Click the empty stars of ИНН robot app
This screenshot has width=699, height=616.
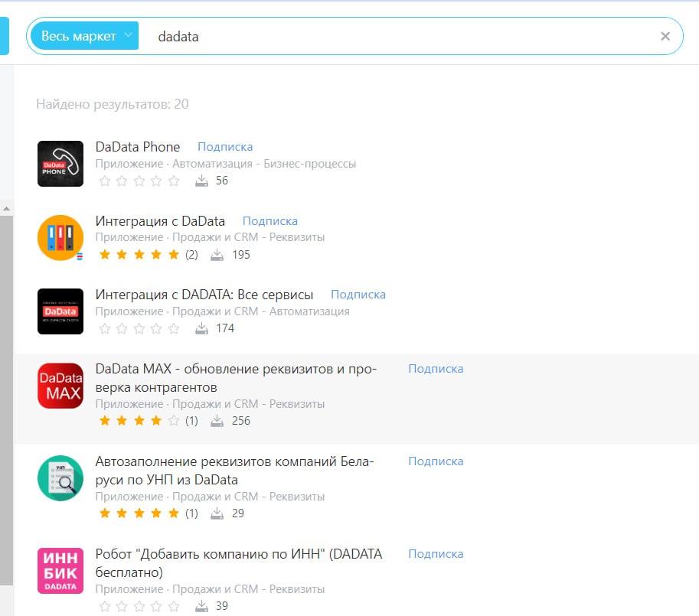click(139, 606)
